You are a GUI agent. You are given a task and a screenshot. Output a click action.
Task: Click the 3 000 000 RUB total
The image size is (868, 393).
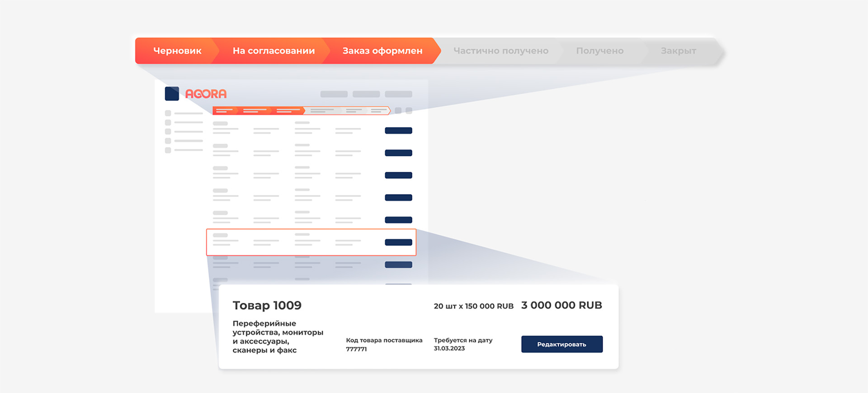tap(561, 305)
